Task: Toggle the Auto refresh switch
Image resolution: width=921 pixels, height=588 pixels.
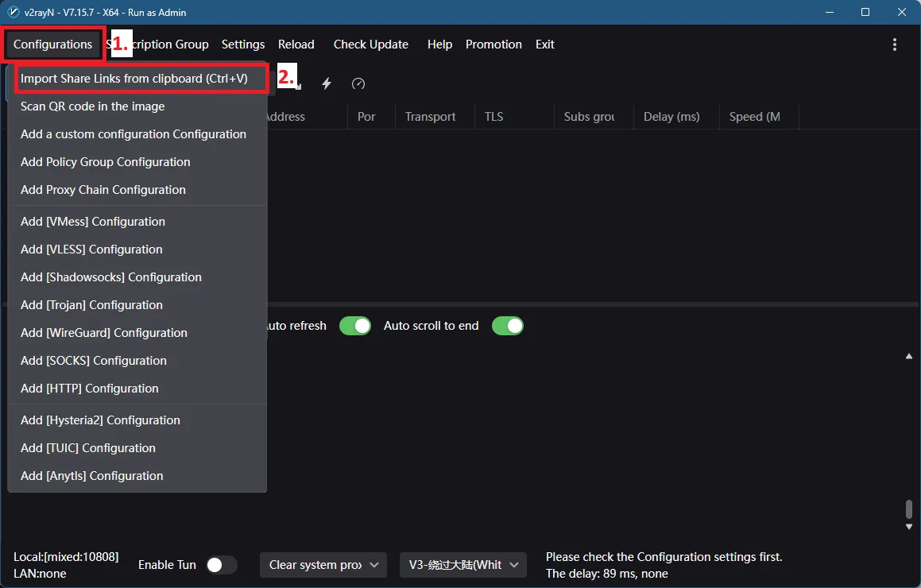Action: (355, 326)
